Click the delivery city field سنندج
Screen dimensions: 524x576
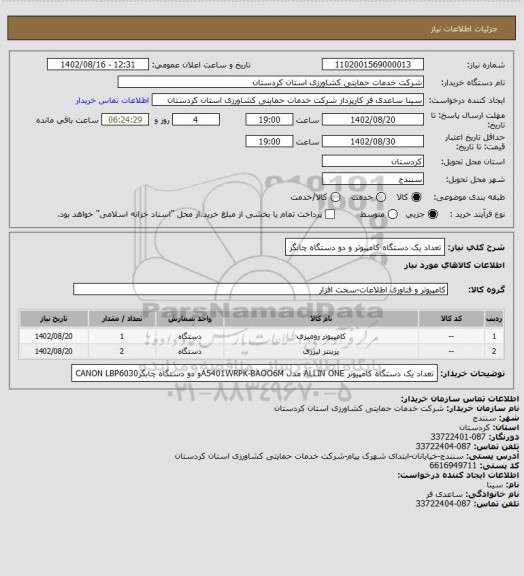point(373,179)
